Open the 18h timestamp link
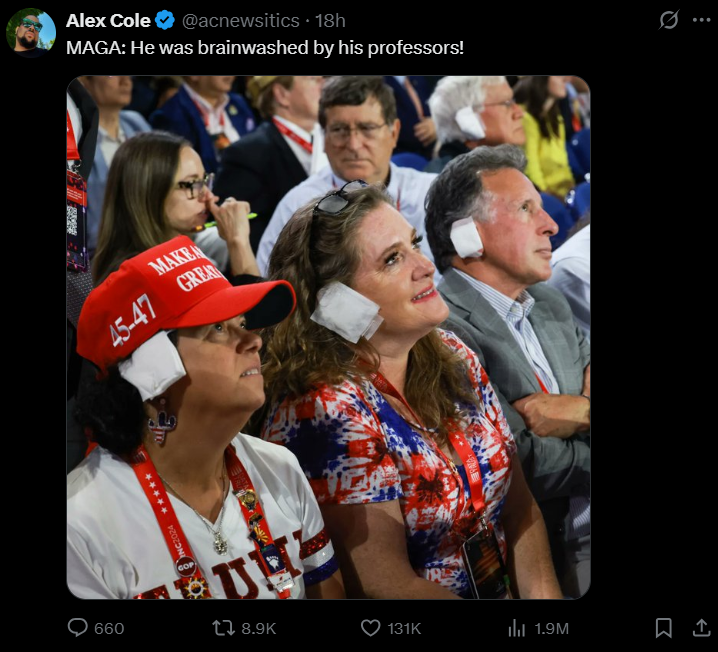Viewport: 718px width, 652px height. pyautogui.click(x=330, y=21)
